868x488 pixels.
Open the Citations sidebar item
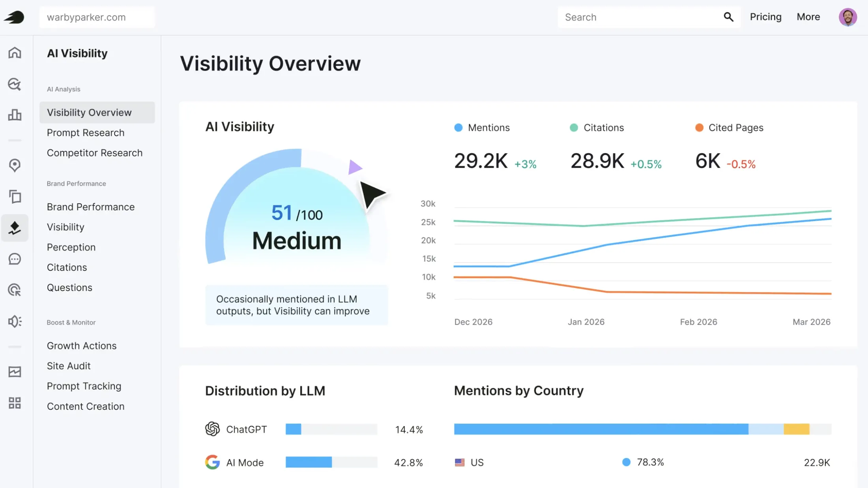pos(67,267)
